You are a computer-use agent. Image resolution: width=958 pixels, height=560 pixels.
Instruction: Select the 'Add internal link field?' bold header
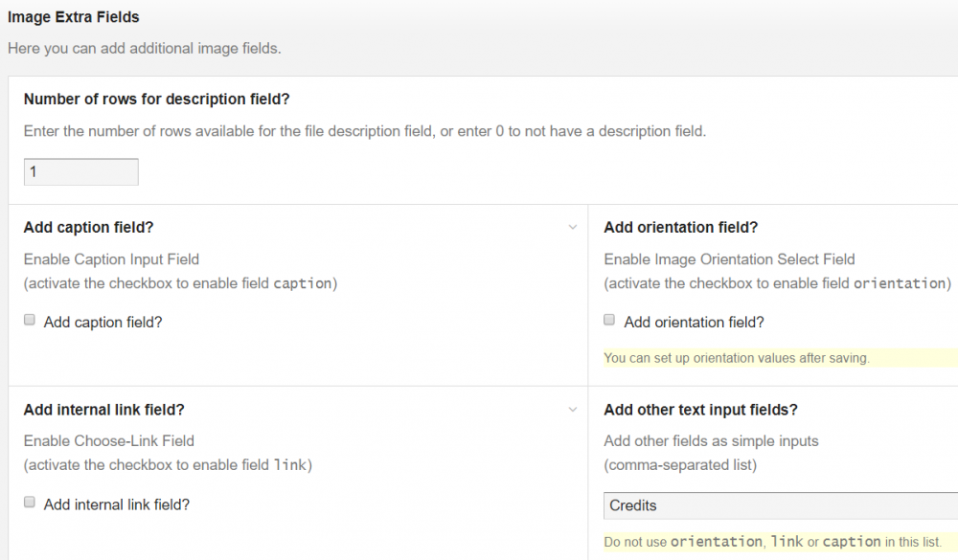[x=103, y=410]
